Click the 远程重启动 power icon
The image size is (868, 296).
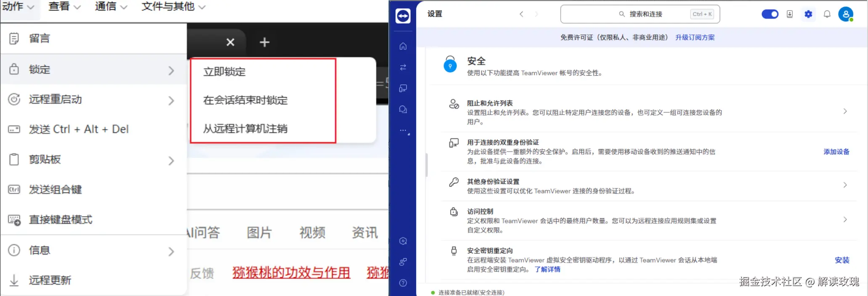pos(14,99)
